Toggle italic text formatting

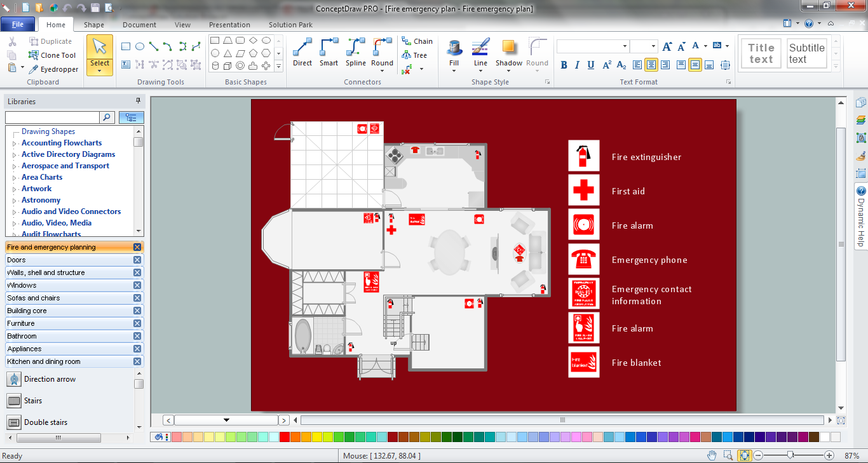[577, 65]
